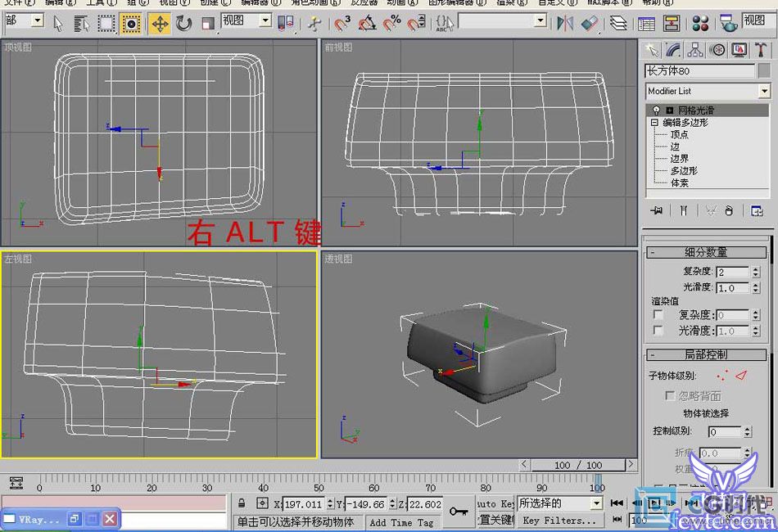Click the Align tool icon

click(590, 23)
